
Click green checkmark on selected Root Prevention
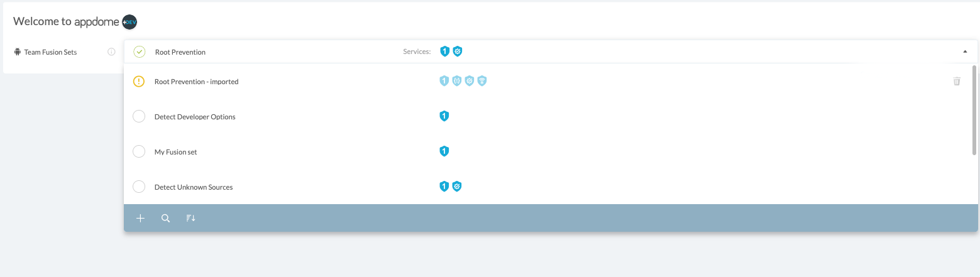tap(140, 52)
